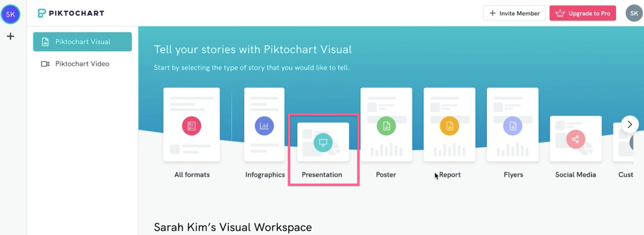Click the Poster card thumbnail
The width and height of the screenshot is (644, 235).
(386, 125)
